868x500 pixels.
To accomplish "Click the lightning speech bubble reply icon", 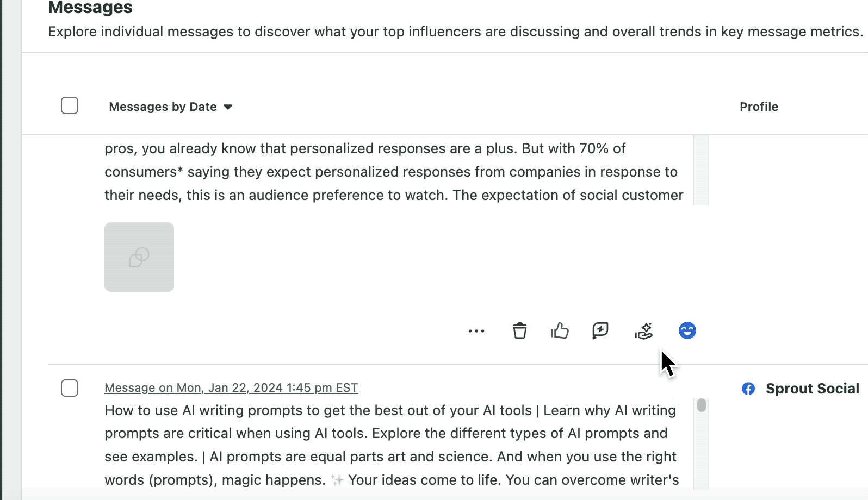I will coord(600,330).
